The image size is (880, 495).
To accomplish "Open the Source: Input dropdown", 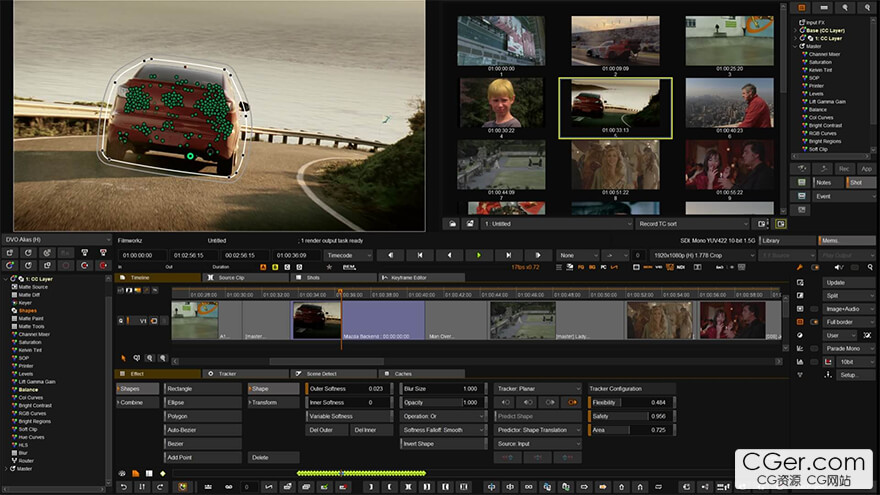I will (x=537, y=443).
